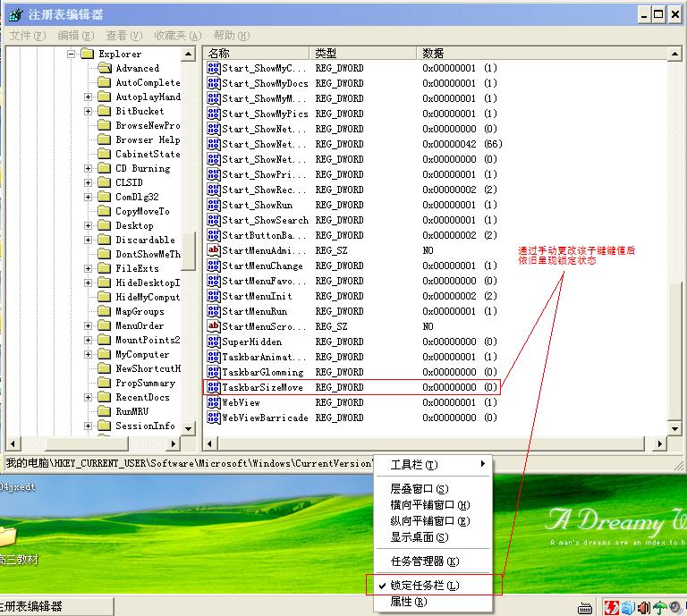Click the 注册表编辑器 taskbar button
Screen dimensions: 687x616
(x=56, y=607)
